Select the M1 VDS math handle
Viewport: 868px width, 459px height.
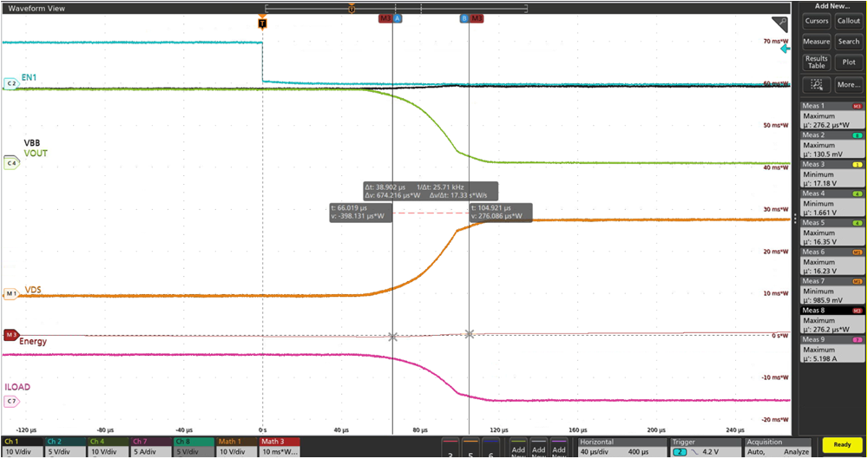tap(11, 294)
